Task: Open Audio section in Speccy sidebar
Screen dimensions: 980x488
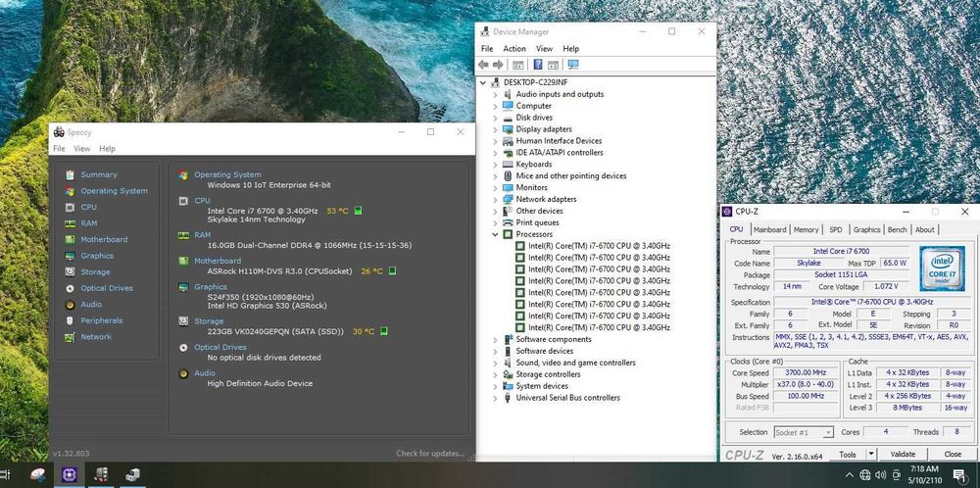Action: 91,305
